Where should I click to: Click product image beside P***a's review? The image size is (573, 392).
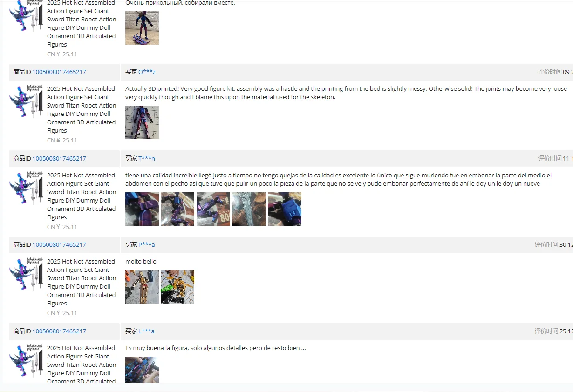point(26,274)
